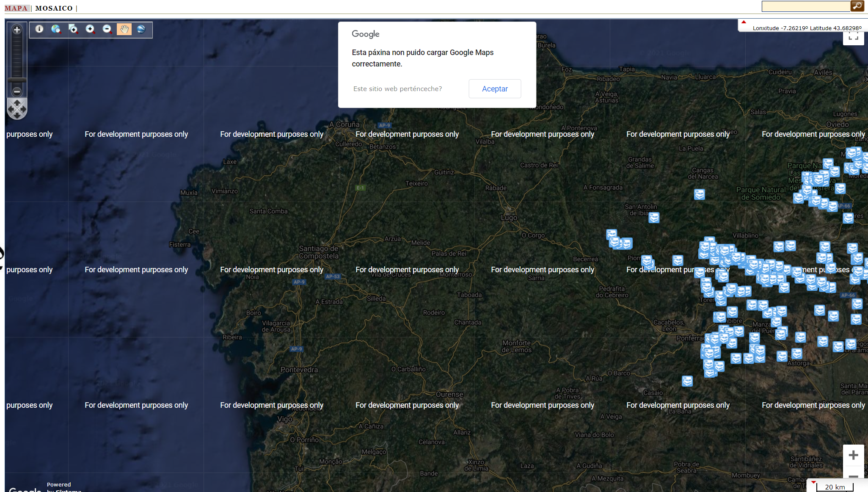This screenshot has width=868, height=492.
Task: Click plus atop the zoom slider
Action: [17, 30]
